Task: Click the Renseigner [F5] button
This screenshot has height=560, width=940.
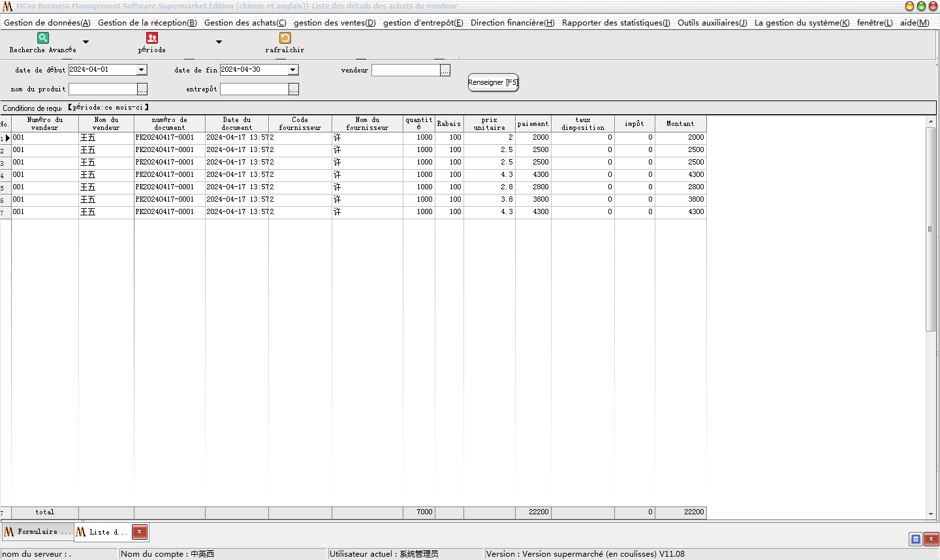Action: (x=493, y=82)
